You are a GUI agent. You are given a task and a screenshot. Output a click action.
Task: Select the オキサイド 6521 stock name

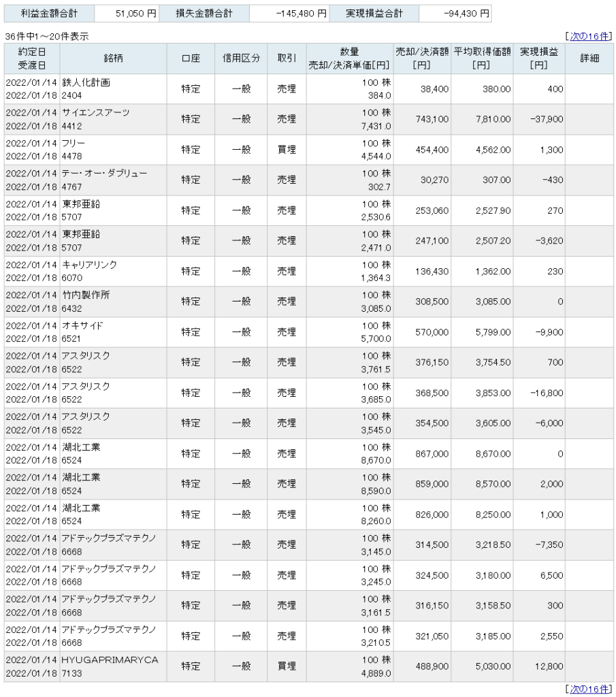click(x=82, y=332)
